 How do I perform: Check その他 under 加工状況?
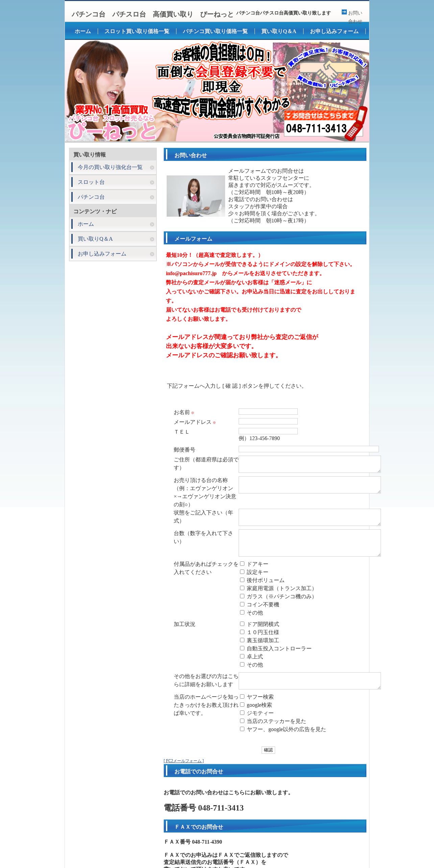point(242,664)
